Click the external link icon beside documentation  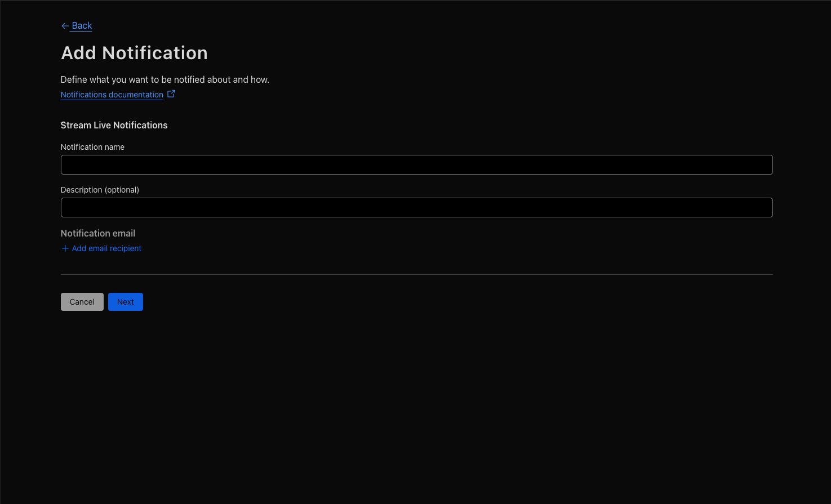(171, 94)
